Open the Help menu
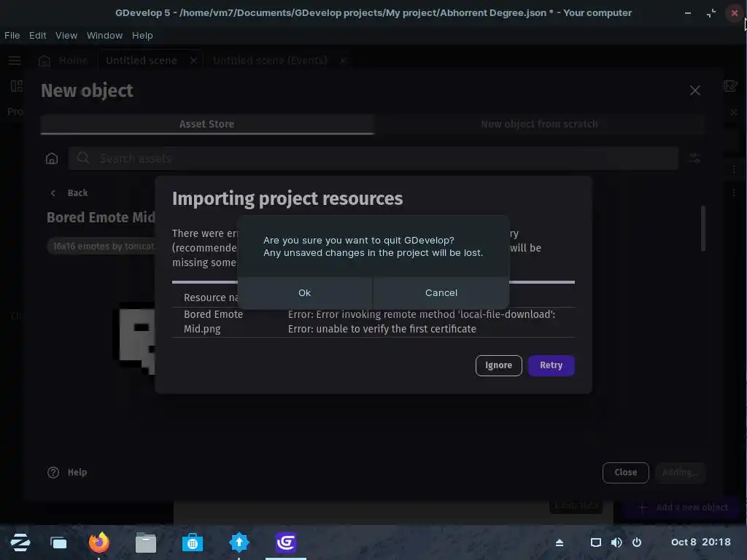 142,35
